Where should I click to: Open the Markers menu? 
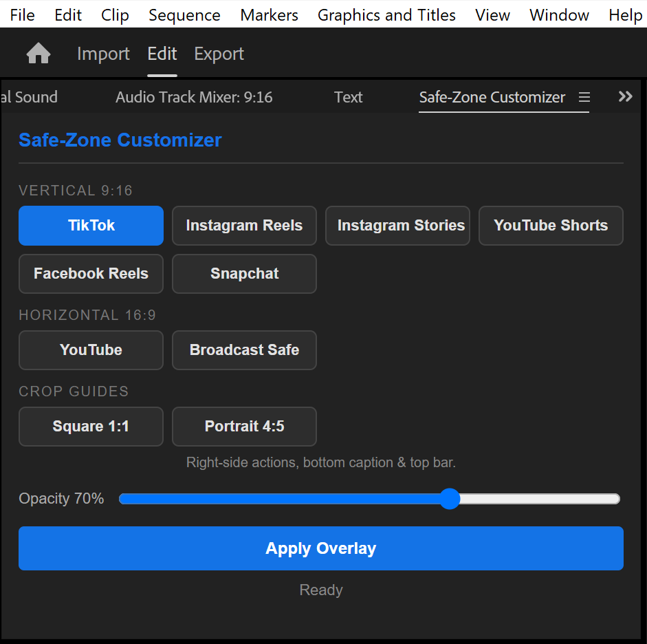[269, 15]
